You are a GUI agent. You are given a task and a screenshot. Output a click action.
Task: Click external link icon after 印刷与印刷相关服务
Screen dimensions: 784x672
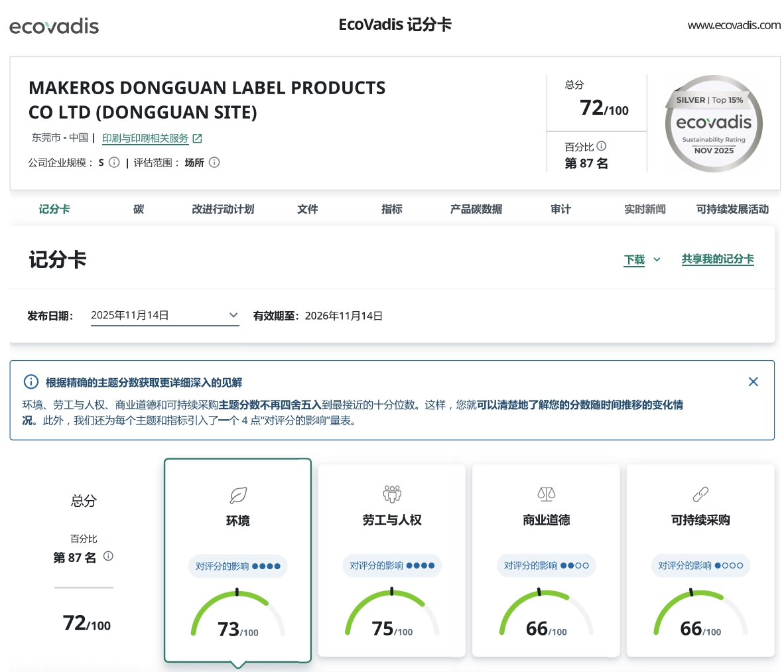197,139
